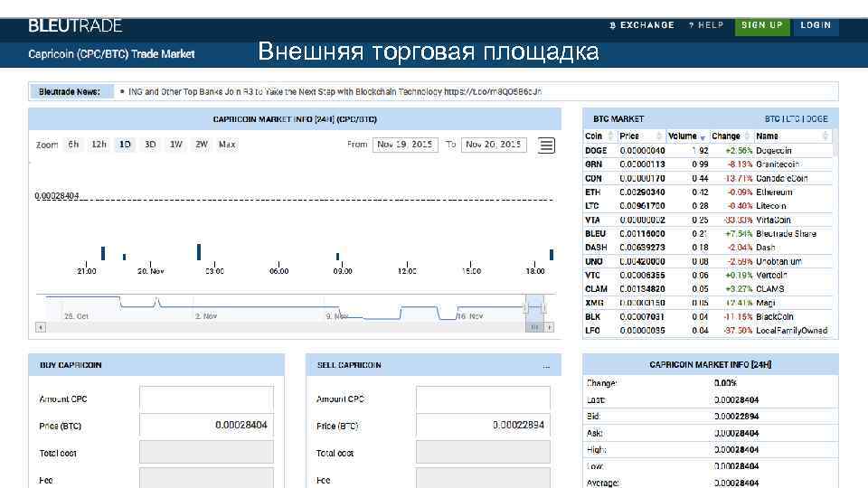This screenshot has width=868, height=488.
Task: Click the Ask value in market info
Action: click(736, 433)
